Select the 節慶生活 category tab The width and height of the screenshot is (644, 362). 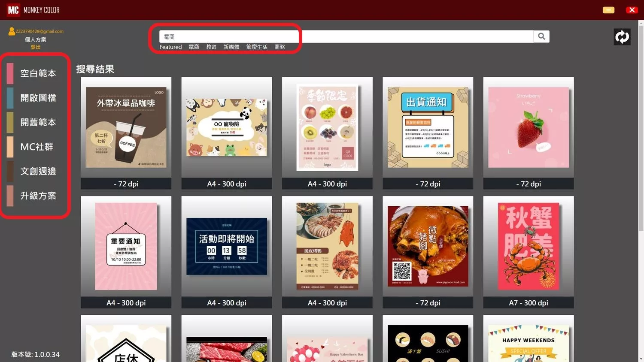(257, 47)
